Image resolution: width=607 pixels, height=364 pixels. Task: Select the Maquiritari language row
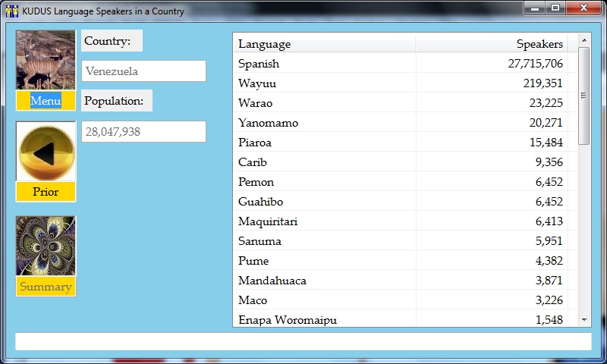402,221
